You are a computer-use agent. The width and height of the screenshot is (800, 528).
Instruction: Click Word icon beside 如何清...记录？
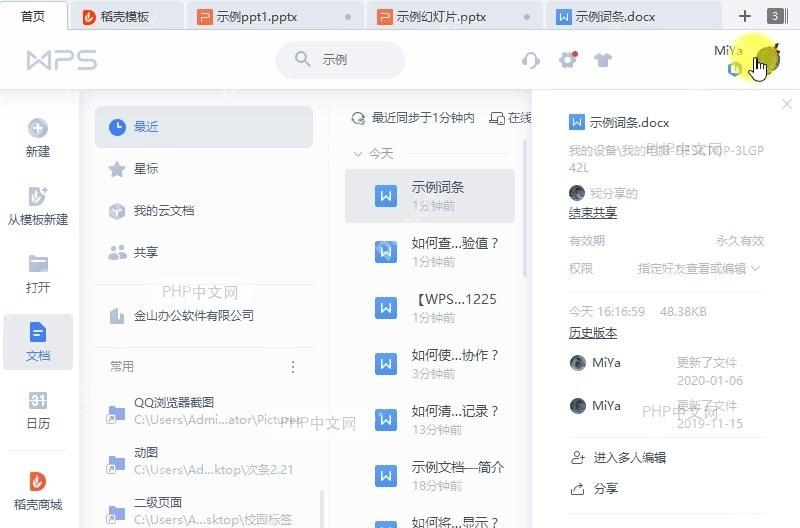[x=386, y=419]
